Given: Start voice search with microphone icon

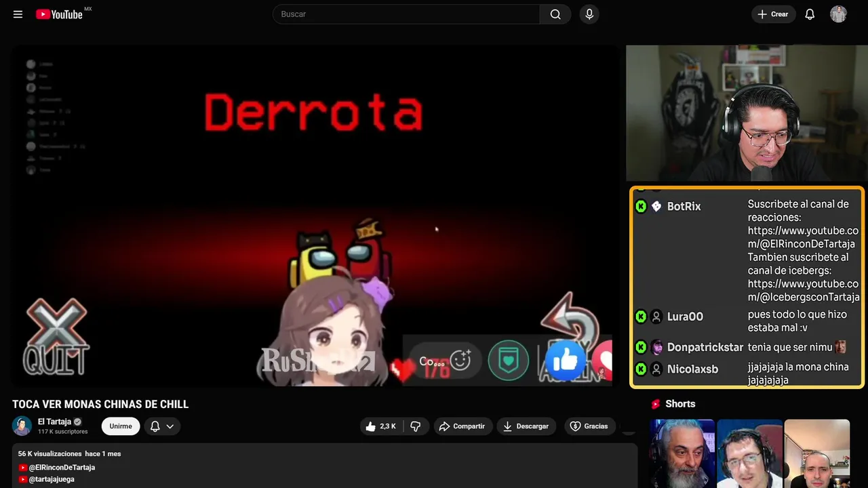Looking at the screenshot, I should pyautogui.click(x=589, y=14).
